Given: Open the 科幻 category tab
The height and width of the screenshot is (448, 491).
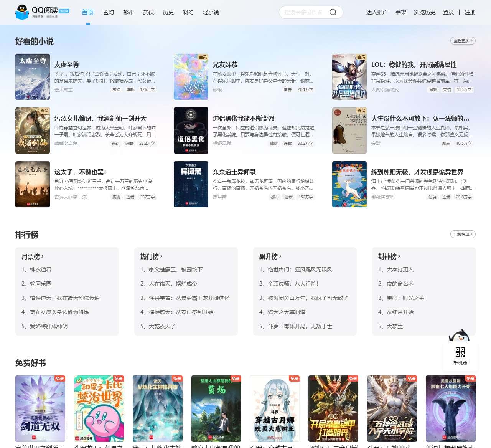Looking at the screenshot, I should pyautogui.click(x=188, y=12).
